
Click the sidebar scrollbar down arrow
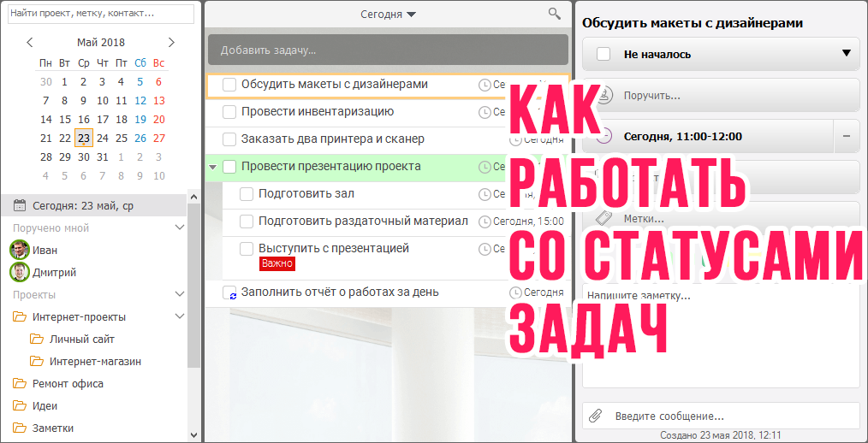coord(193,434)
